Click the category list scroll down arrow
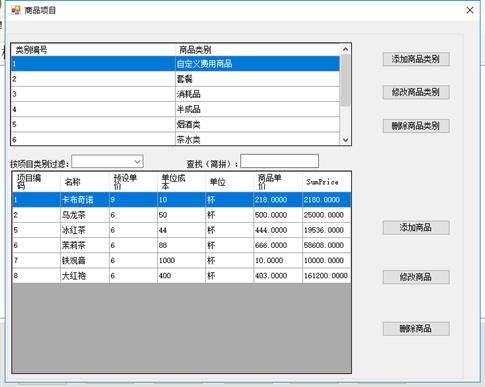The image size is (485, 387). [346, 140]
